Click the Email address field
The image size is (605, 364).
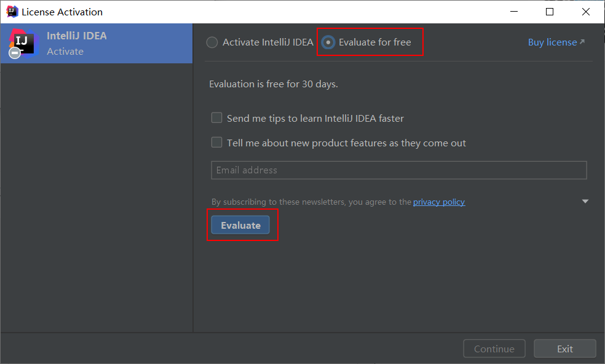tap(398, 170)
